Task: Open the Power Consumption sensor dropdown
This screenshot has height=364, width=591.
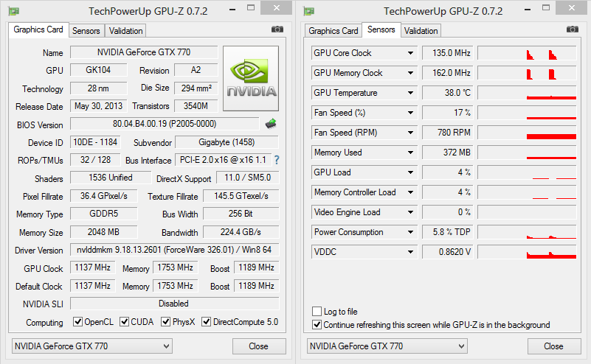Action: [x=410, y=232]
